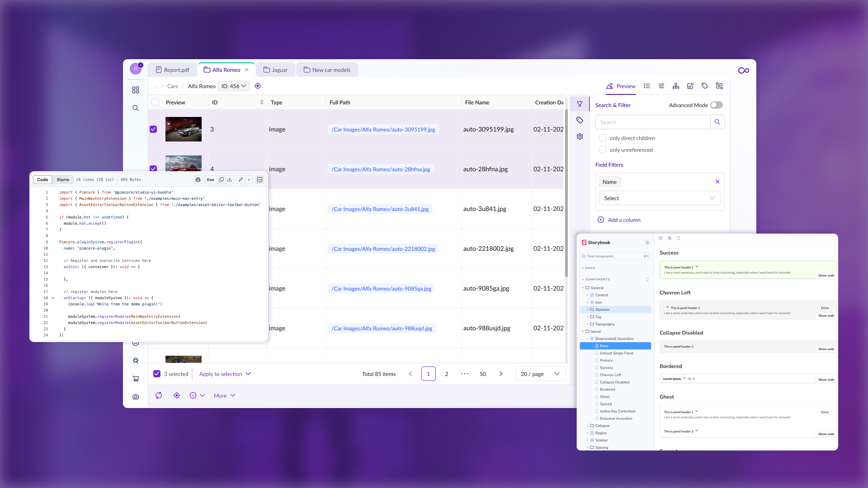Image resolution: width=868 pixels, height=488 pixels.
Task: Switch to the Report.pdf tab
Action: [172, 70]
